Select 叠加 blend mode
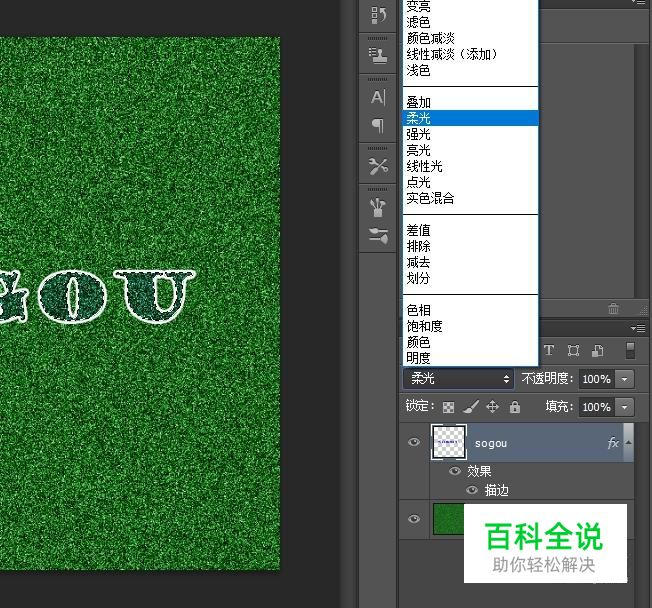 [x=471, y=102]
